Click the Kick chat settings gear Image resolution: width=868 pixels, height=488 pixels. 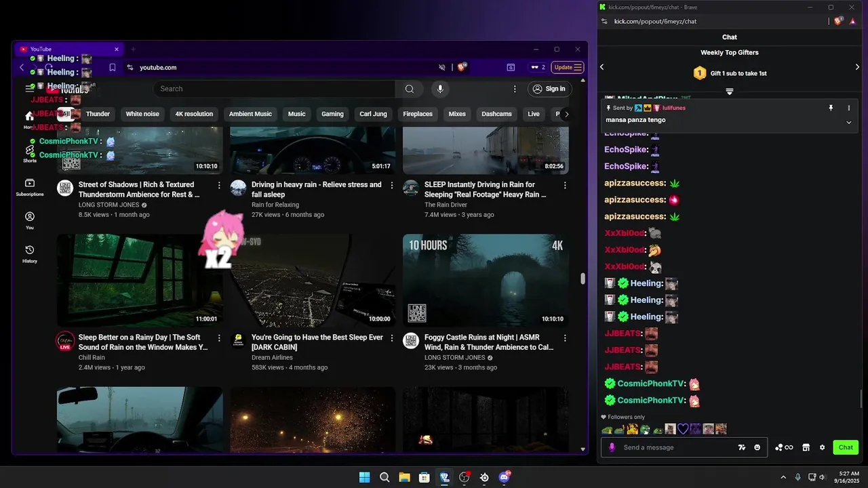pos(822,447)
